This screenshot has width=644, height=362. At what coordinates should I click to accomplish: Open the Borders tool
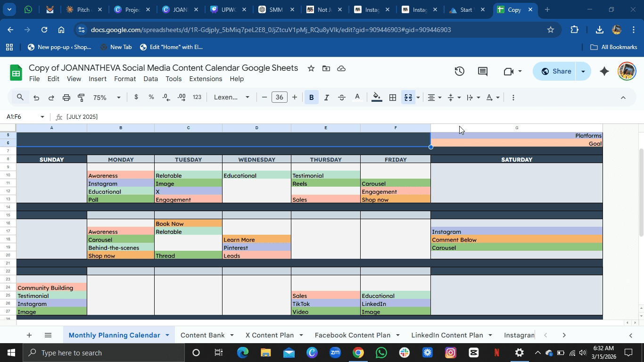point(392,98)
